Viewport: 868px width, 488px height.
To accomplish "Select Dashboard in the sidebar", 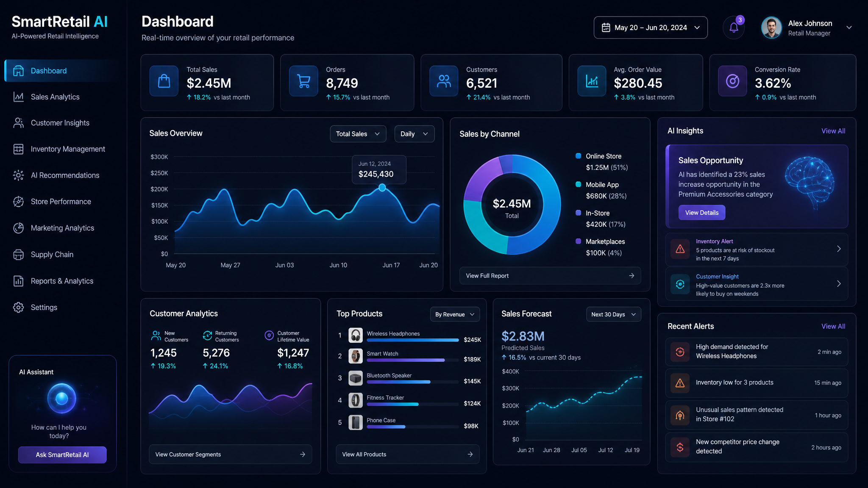I will tap(62, 71).
